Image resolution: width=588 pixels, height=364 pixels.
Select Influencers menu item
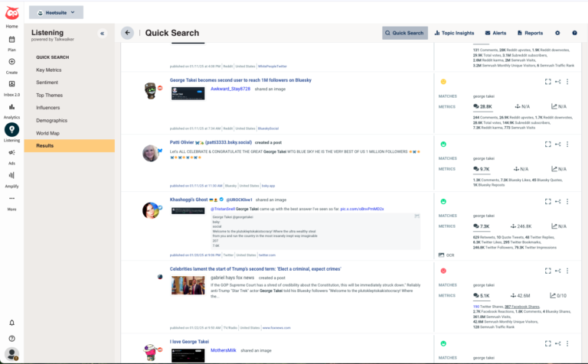pos(48,108)
